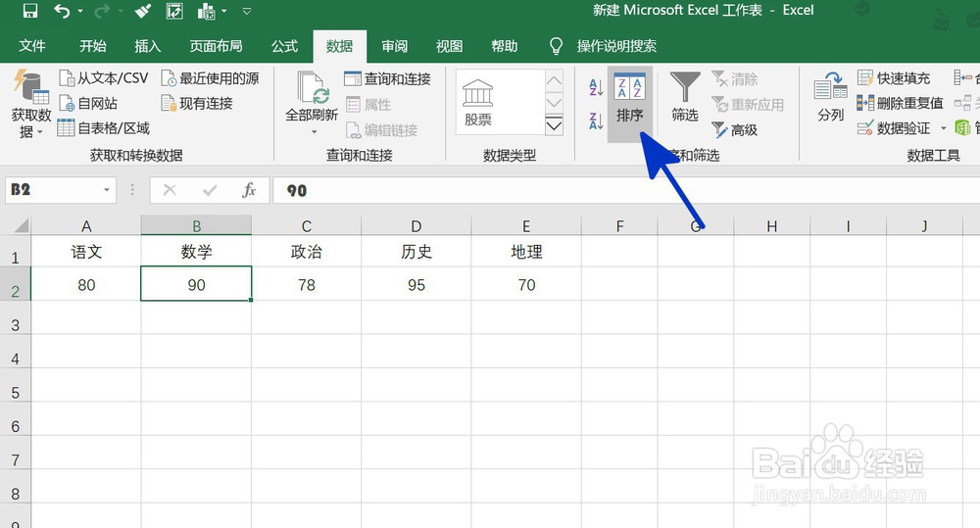Switch to the 审阅 tab
The height and width of the screenshot is (528, 980).
[394, 46]
